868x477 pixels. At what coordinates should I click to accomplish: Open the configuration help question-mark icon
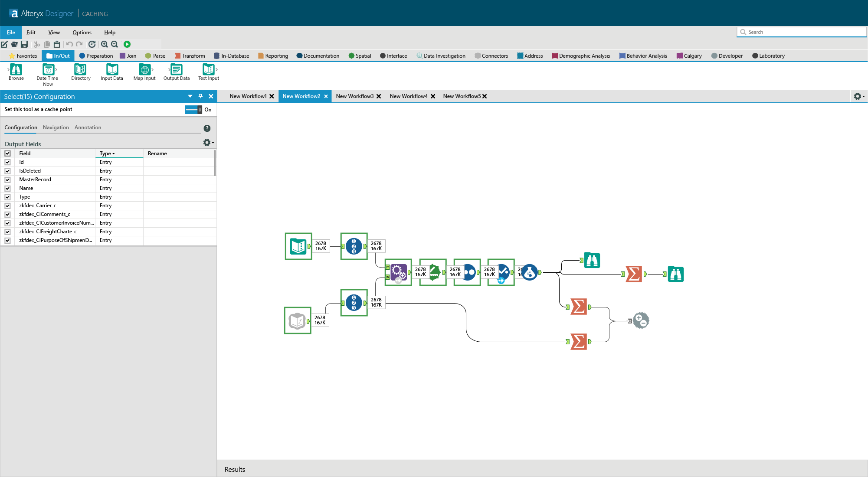pos(207,128)
